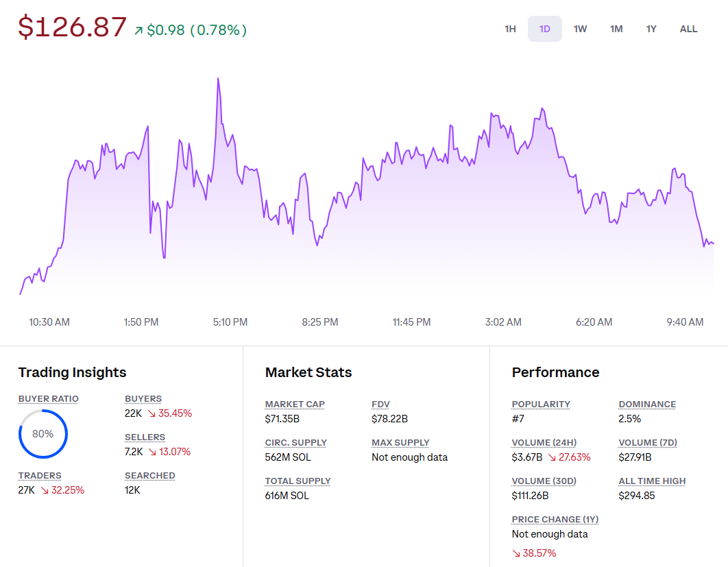Viewport: 728px width, 567px height.
Task: Open the MARKET CAP definition
Action: coord(295,404)
